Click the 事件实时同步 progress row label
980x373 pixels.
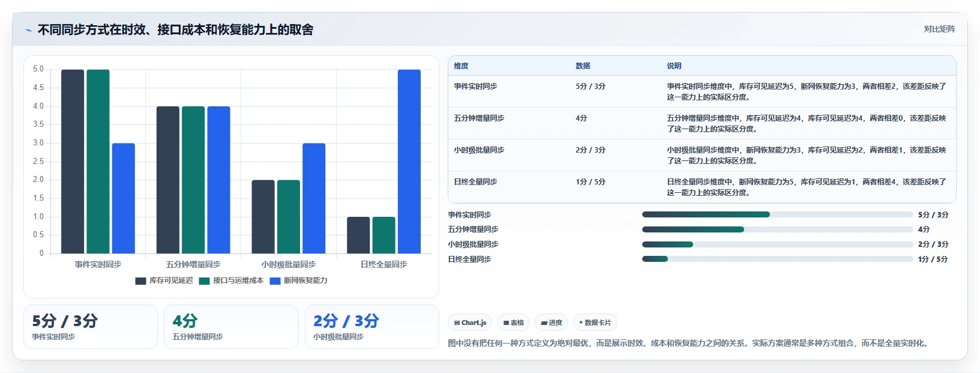(x=469, y=215)
